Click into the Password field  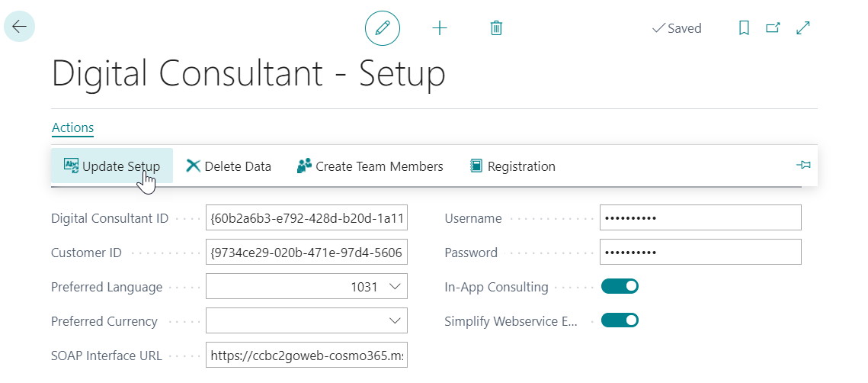tap(700, 253)
